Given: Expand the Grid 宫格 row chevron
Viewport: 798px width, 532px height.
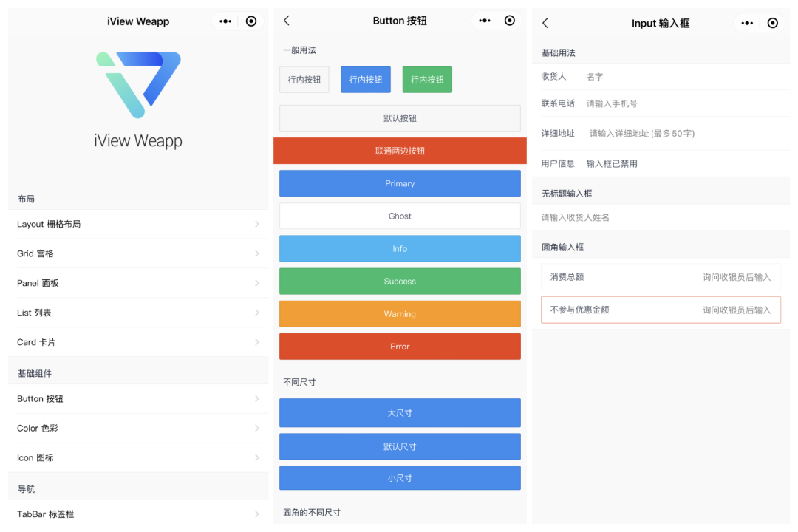Looking at the screenshot, I should [x=257, y=253].
